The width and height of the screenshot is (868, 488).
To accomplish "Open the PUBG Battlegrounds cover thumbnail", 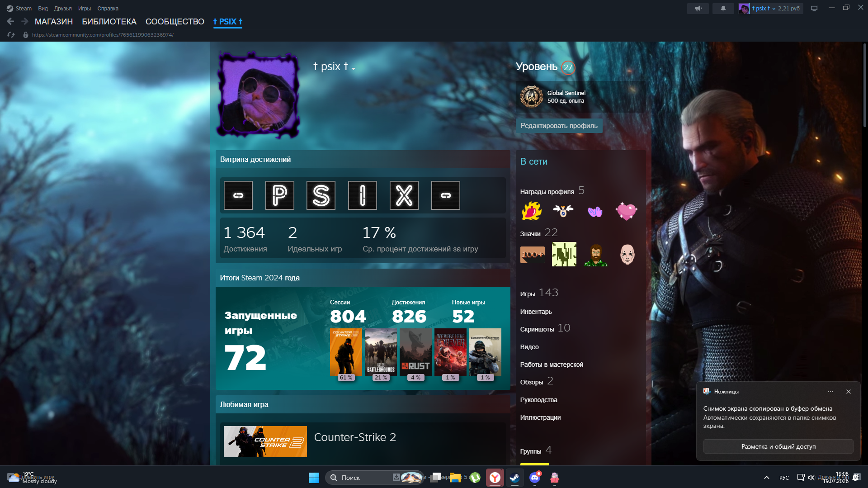I will [381, 352].
